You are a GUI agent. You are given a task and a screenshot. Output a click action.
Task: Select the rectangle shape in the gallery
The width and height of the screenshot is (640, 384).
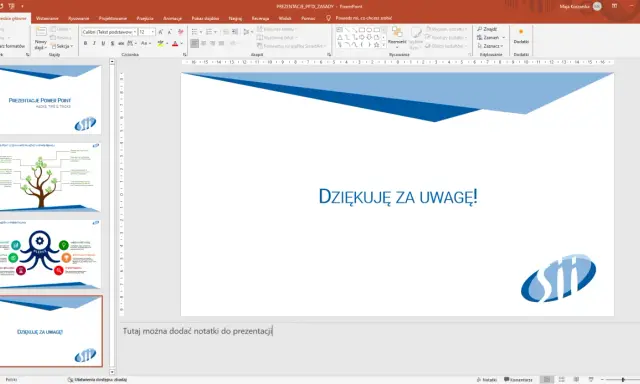coord(362,30)
